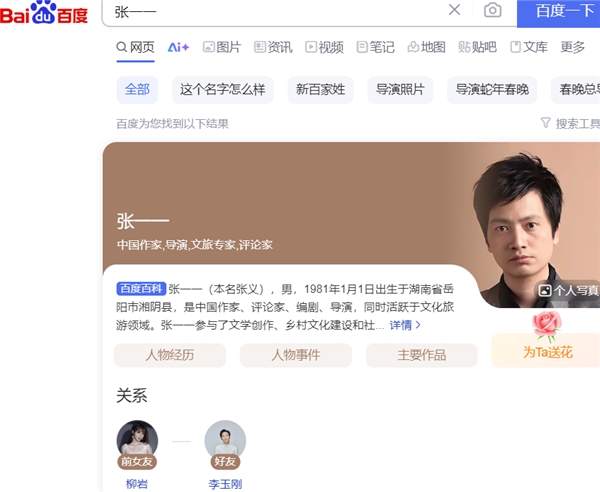
Task: Switch to the 图片 tab
Action: [222, 47]
